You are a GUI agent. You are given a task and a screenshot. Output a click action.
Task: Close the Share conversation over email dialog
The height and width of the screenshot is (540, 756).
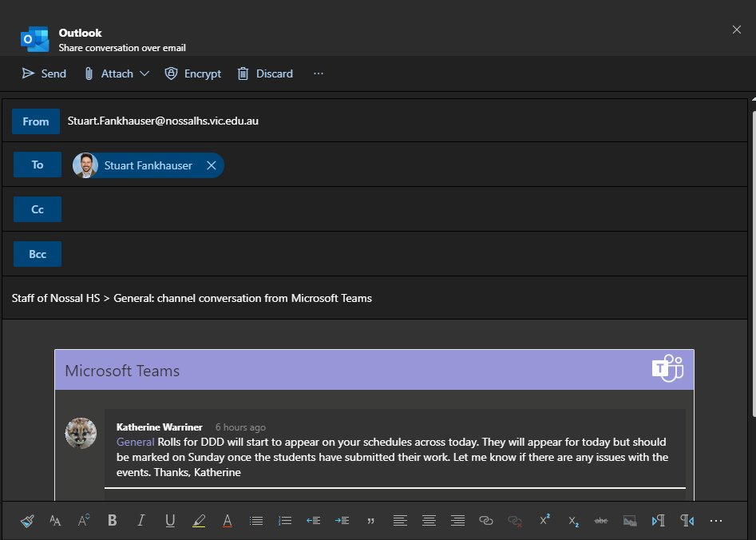(737, 30)
